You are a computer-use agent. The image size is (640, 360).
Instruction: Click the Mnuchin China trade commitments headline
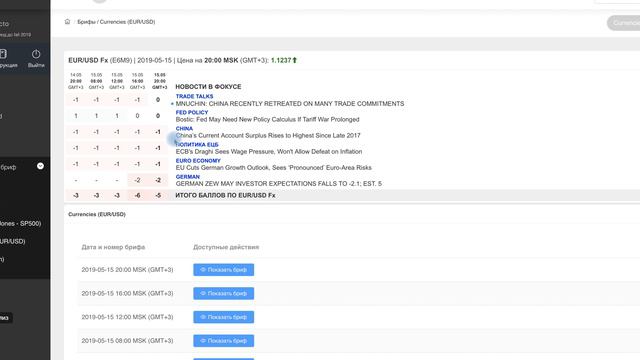point(290,104)
